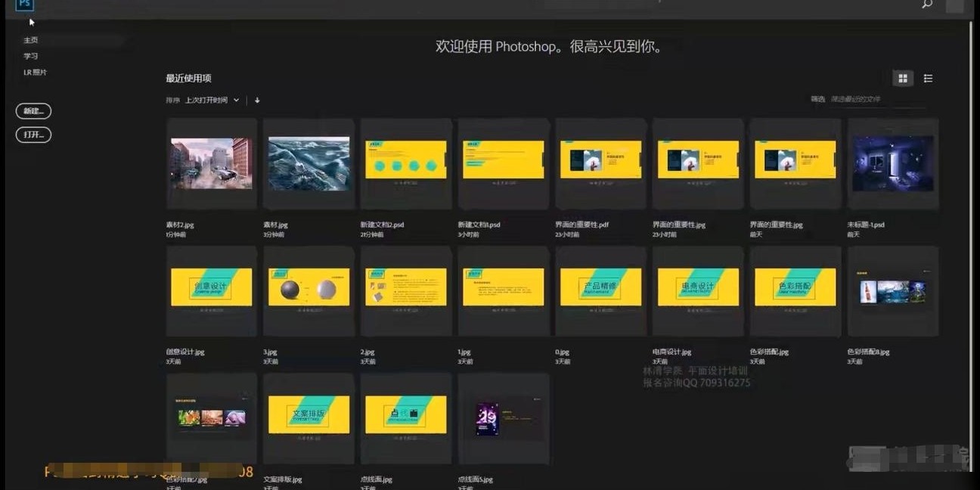Click the 文案排版.jpg file name
The width and height of the screenshot is (980, 490).
[x=283, y=479]
